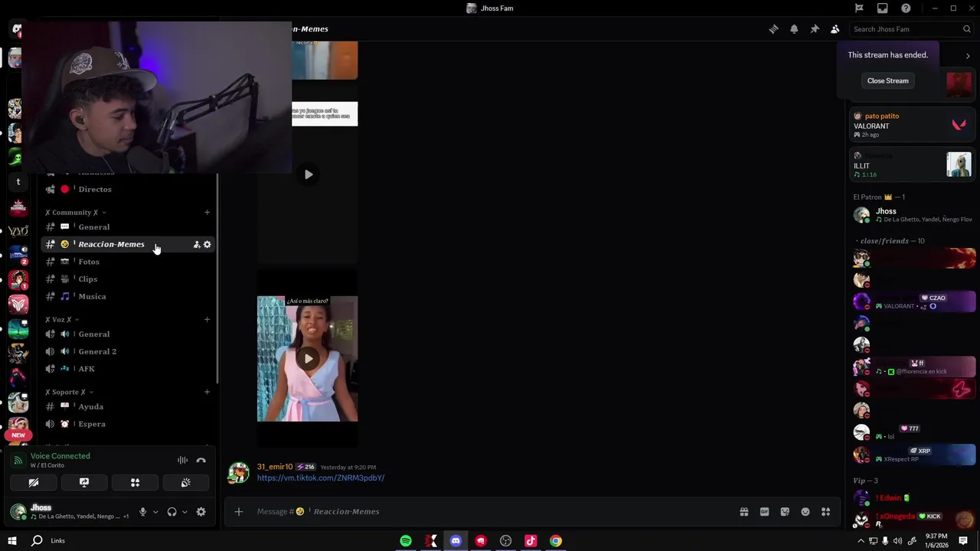980x551 pixels.
Task: Create channel in Soporte category plus
Action: (x=207, y=392)
